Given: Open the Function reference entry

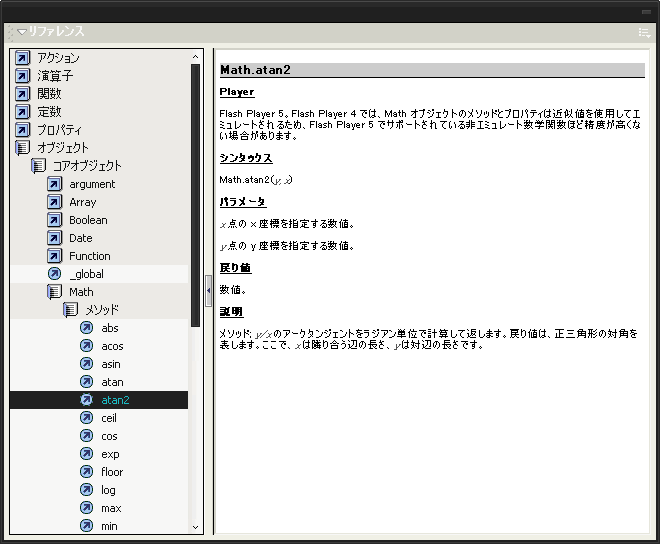Looking at the screenshot, I should [90, 256].
